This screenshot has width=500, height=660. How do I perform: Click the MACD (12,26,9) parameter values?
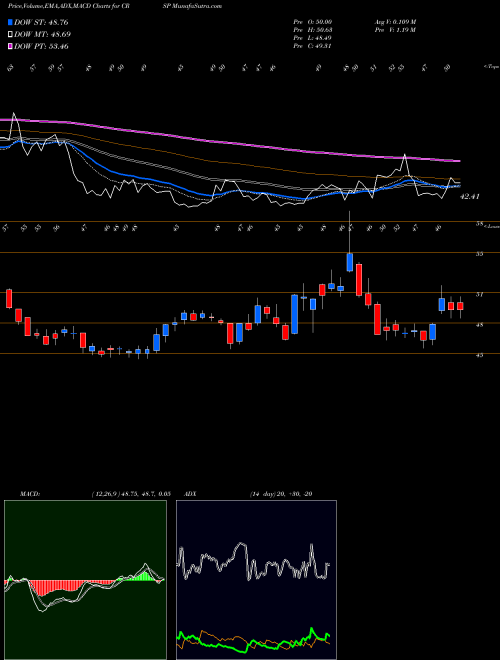pyautogui.click(x=131, y=494)
